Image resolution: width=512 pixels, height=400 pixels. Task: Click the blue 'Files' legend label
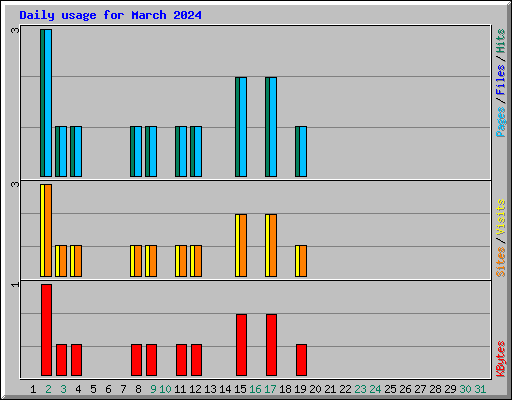click(500, 80)
